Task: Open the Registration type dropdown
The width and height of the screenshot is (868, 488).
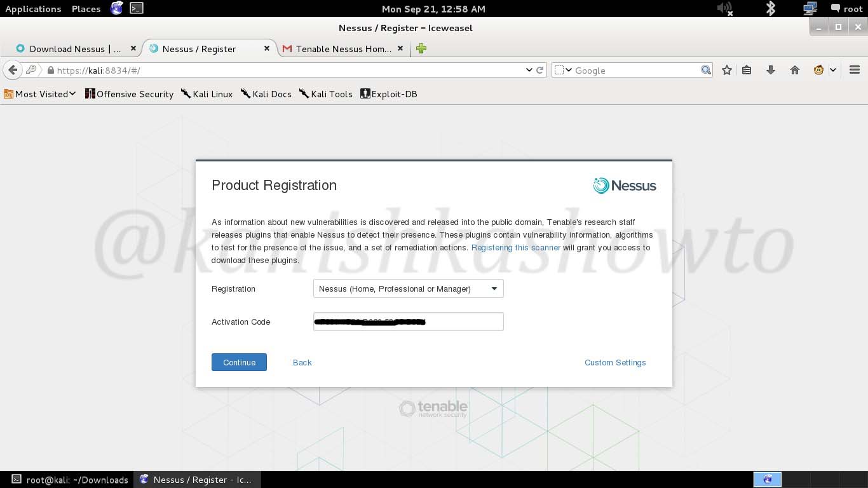Action: [x=409, y=288]
